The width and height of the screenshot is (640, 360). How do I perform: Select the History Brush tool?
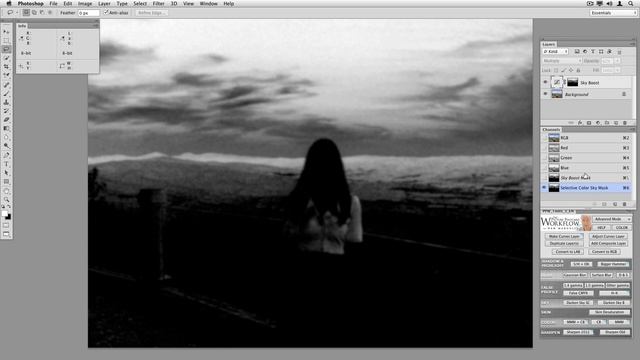pos(6,111)
